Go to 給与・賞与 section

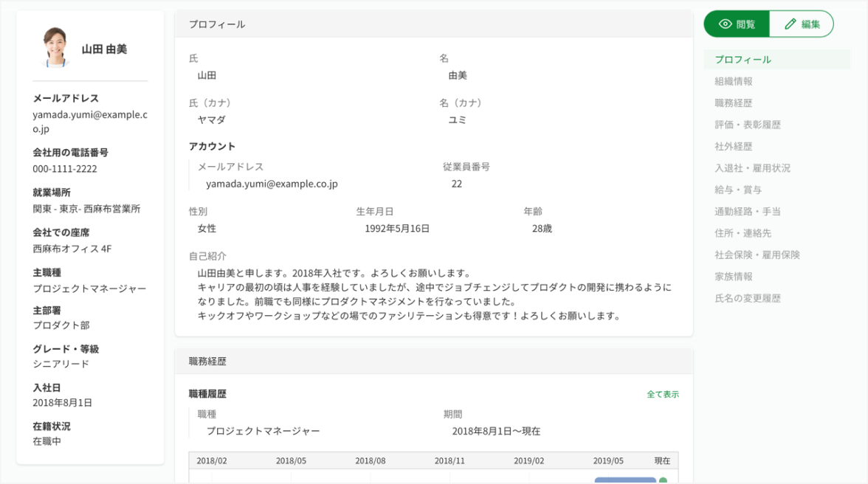click(738, 190)
